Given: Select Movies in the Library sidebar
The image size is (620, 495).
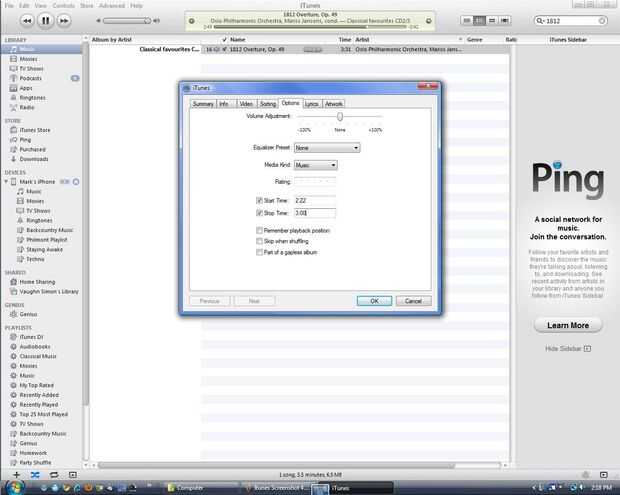Looking at the screenshot, I should pyautogui.click(x=28, y=59).
